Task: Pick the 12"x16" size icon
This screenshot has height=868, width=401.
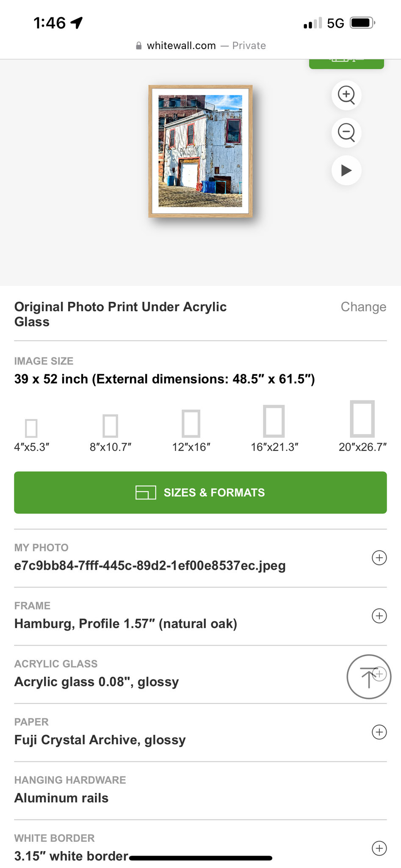Action: tap(191, 423)
